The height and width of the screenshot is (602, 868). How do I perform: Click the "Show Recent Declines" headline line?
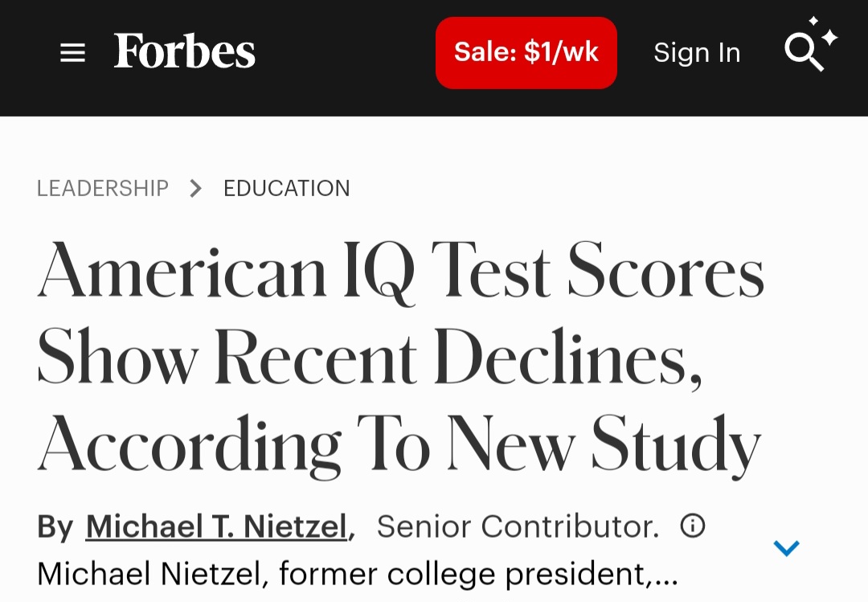(x=370, y=356)
